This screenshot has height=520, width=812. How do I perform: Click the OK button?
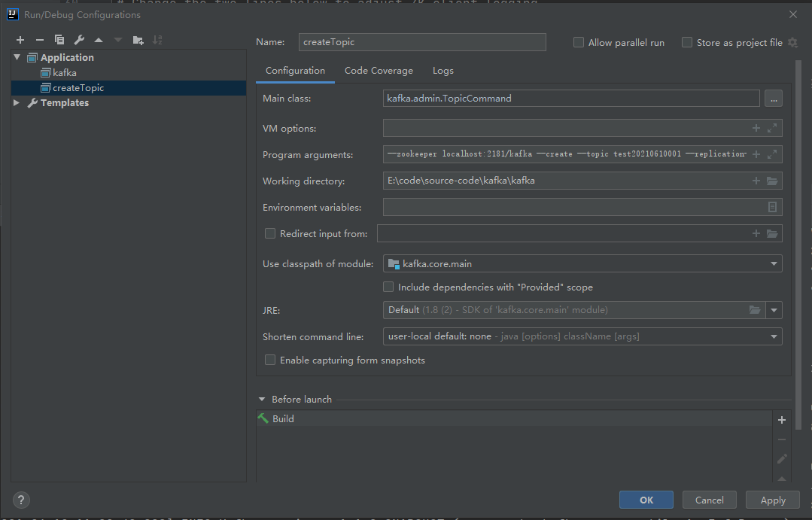(646, 500)
